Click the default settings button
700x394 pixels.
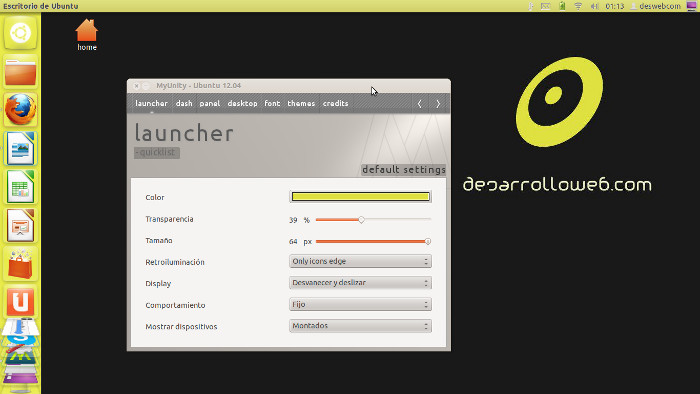404,170
